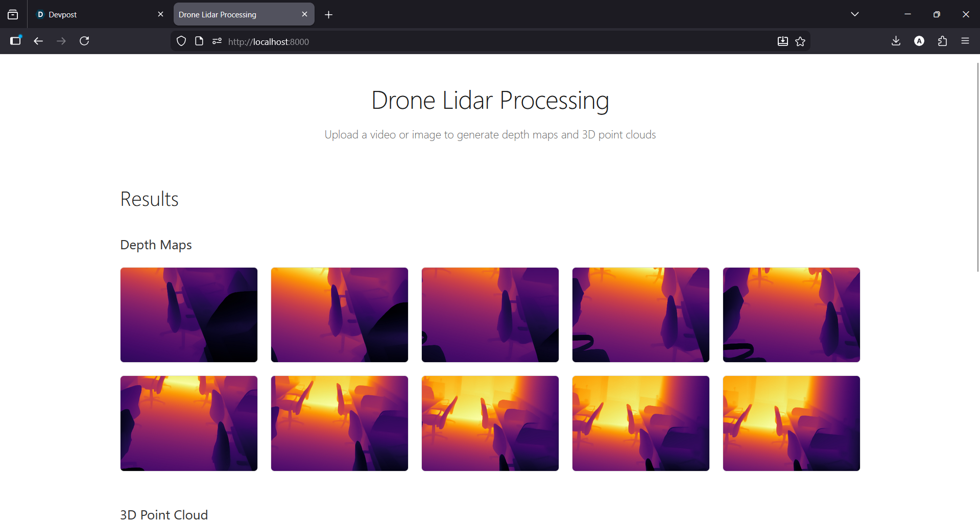Viewport: 980px width, 521px height.
Task: Click the Results heading
Action: click(150, 199)
